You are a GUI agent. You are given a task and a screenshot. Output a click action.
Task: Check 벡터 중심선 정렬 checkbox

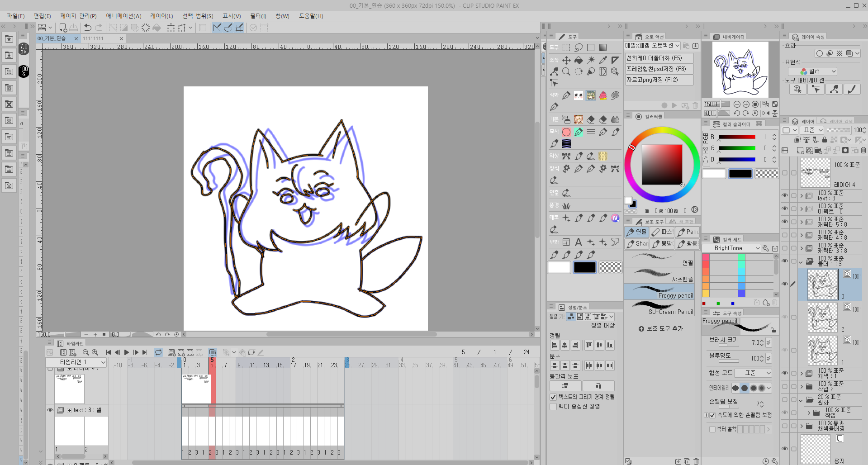tap(553, 407)
